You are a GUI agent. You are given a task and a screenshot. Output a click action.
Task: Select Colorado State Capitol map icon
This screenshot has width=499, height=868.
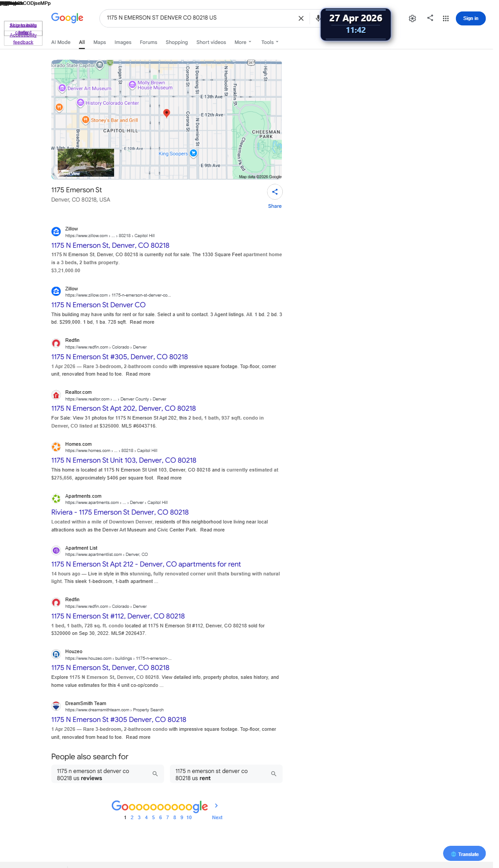pyautogui.click(x=100, y=65)
